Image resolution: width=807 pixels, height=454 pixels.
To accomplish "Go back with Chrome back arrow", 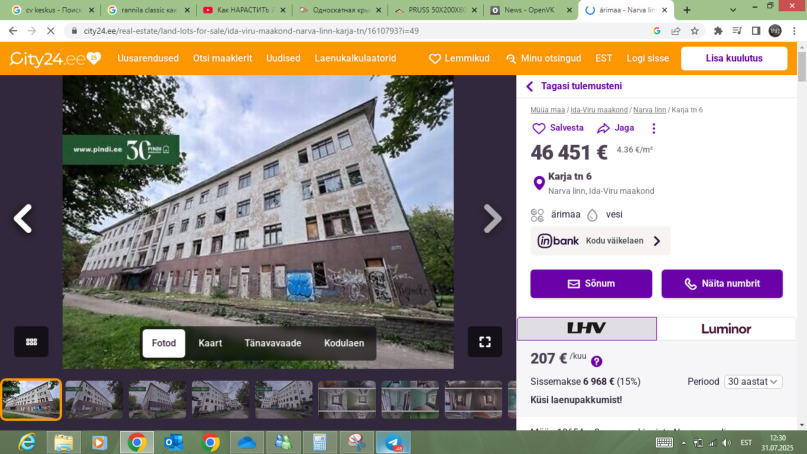I will click(13, 31).
